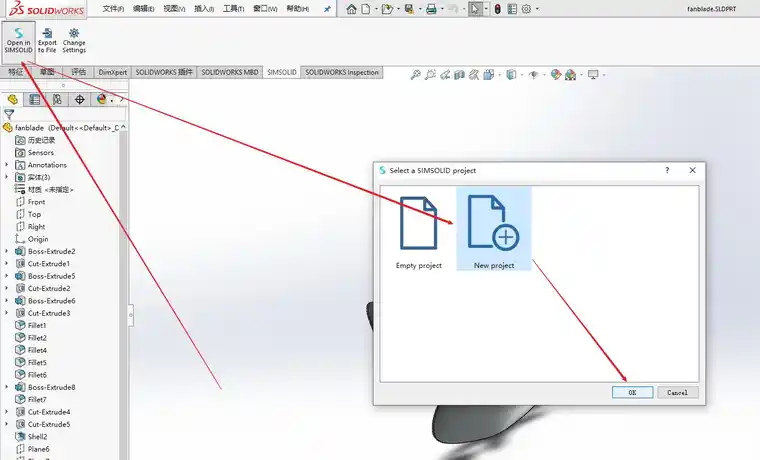The height and width of the screenshot is (460, 760).
Task: Click Cancel in SIMSOLID project dialog
Action: [x=677, y=393]
